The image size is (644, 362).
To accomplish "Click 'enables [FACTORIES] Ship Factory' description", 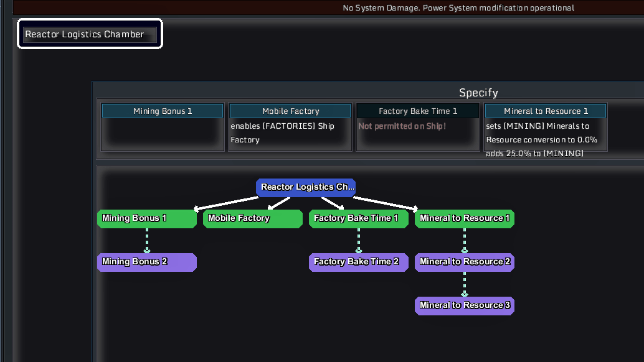I will (282, 132).
